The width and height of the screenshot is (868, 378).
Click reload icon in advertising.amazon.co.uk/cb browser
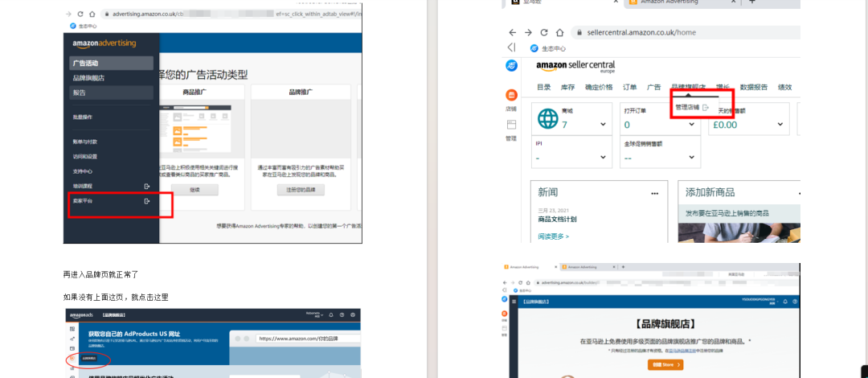tap(80, 14)
